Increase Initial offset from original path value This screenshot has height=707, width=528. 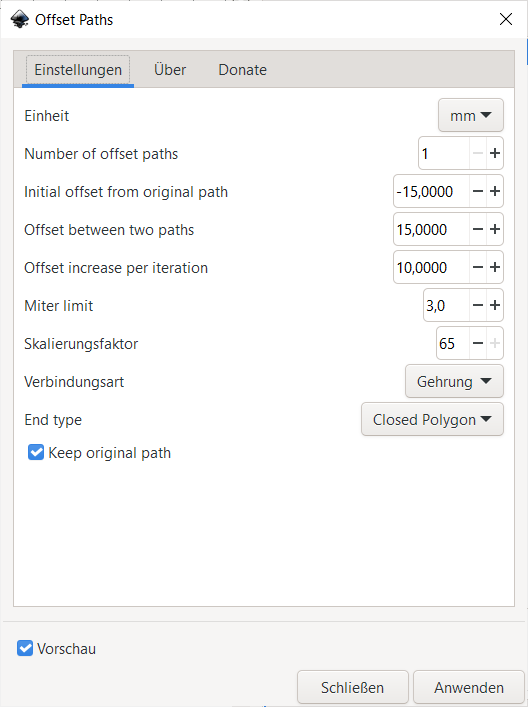tap(495, 191)
